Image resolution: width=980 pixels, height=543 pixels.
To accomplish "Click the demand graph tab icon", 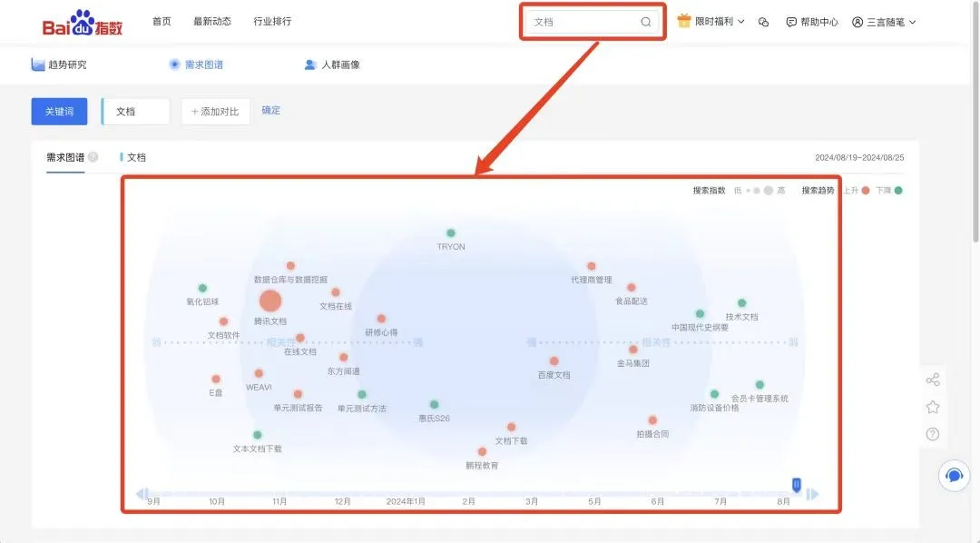I will click(x=174, y=64).
